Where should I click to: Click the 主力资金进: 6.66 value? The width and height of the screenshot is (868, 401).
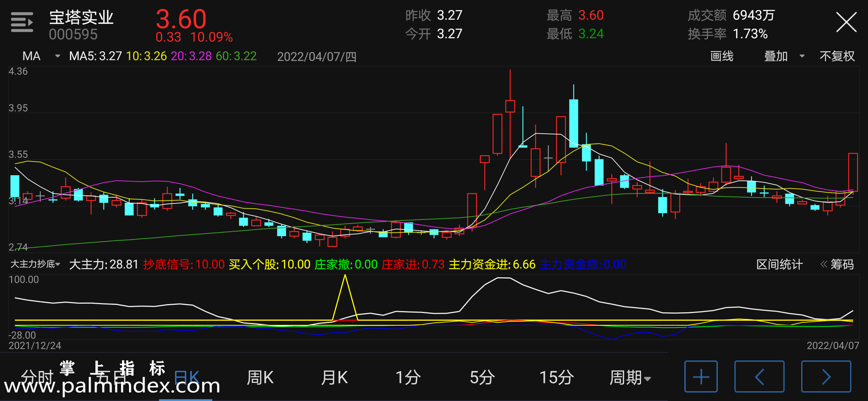coord(492,264)
